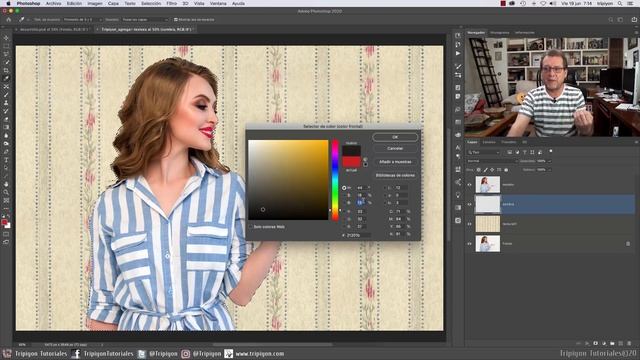The height and width of the screenshot is (360, 640).
Task: Select the Path Selection tool
Action: click(6, 168)
